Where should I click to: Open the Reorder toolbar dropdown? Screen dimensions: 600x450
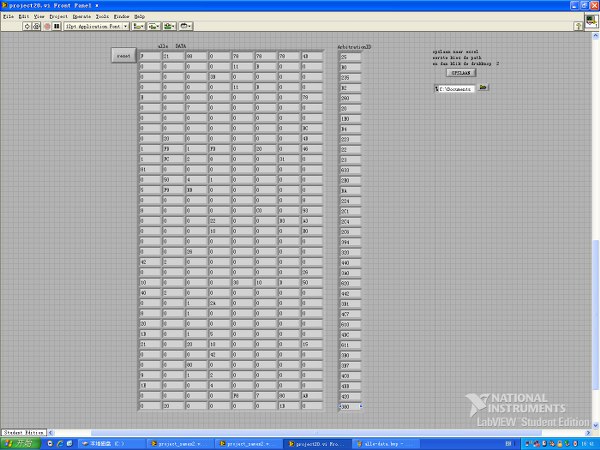[x=186, y=26]
